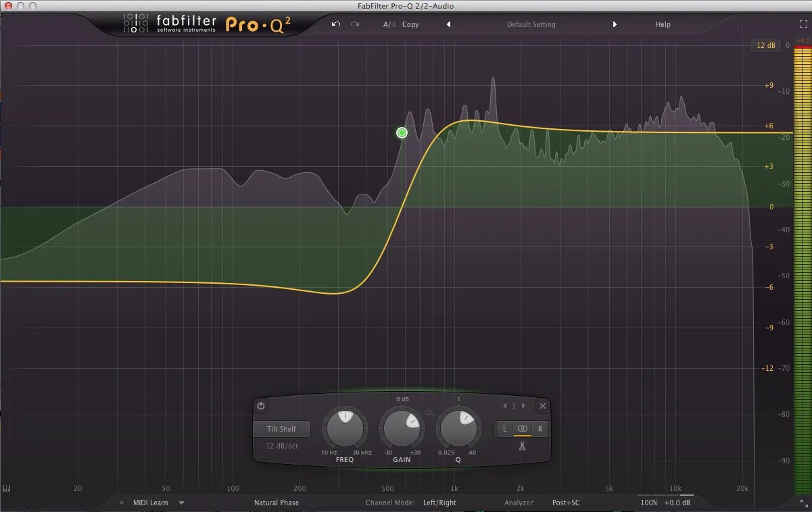The width and height of the screenshot is (812, 512).
Task: Toggle band bypass power button
Action: [x=261, y=406]
